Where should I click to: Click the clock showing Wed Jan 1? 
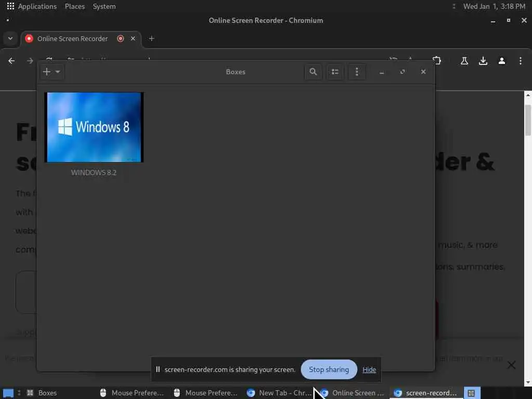(494, 6)
